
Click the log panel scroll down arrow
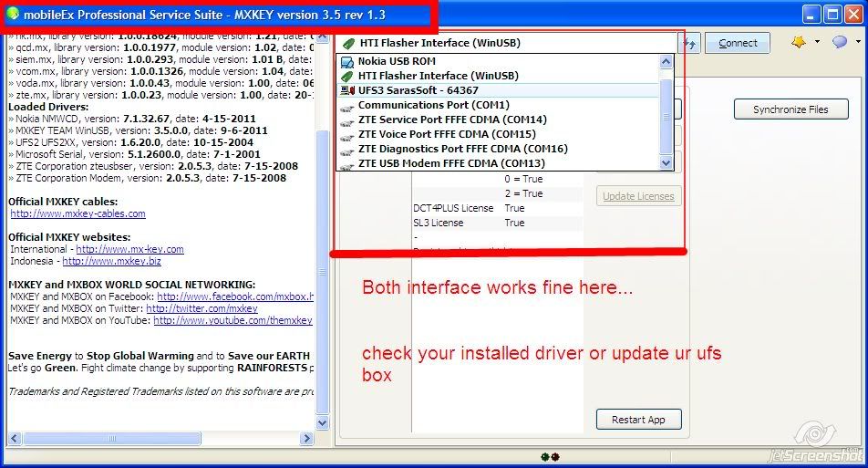pos(322,422)
